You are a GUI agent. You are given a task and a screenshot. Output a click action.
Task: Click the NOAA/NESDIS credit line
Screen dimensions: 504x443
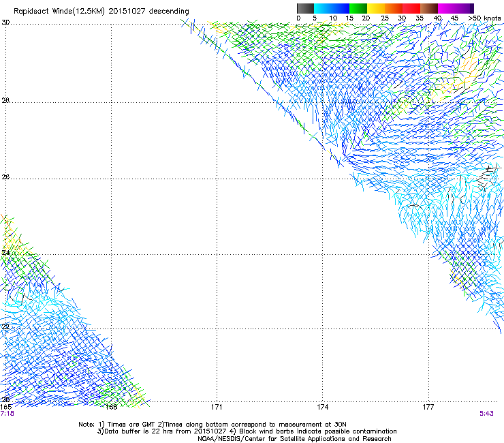point(294,439)
